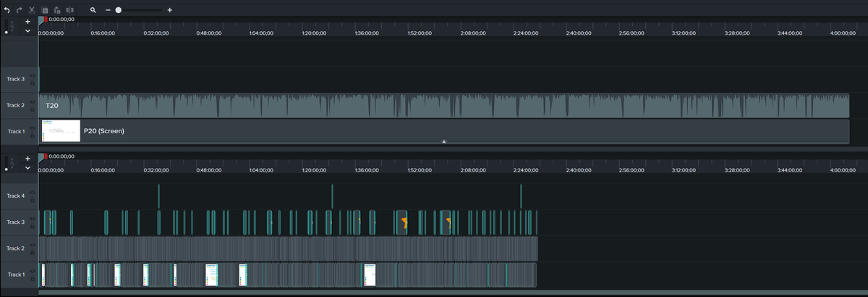Select the upper timeline playhead marker
This screenshot has height=297, width=868.
(43, 20)
